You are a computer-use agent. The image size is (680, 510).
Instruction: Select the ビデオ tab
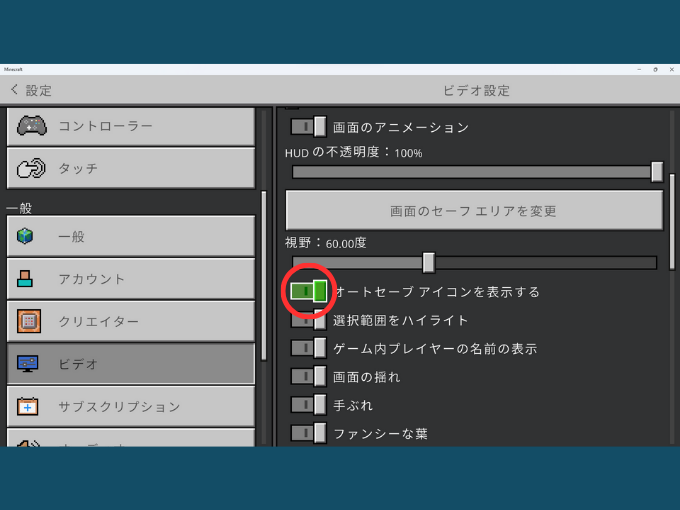[131, 363]
